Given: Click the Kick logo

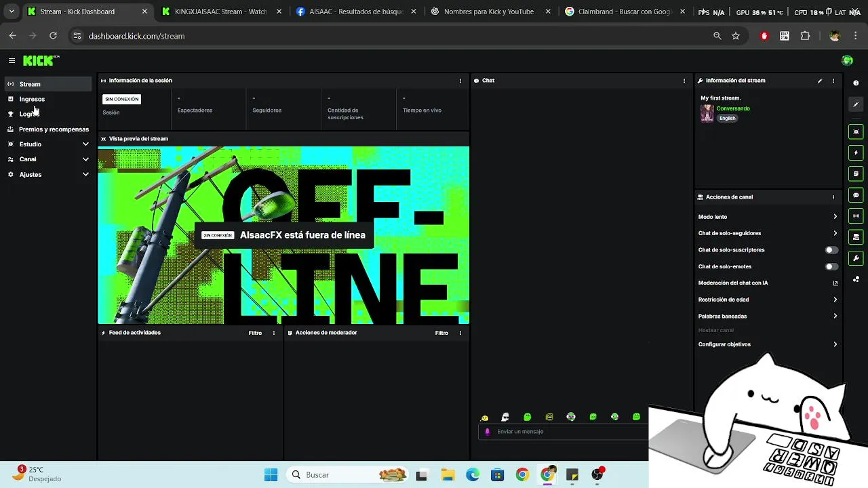Looking at the screenshot, I should click(41, 61).
